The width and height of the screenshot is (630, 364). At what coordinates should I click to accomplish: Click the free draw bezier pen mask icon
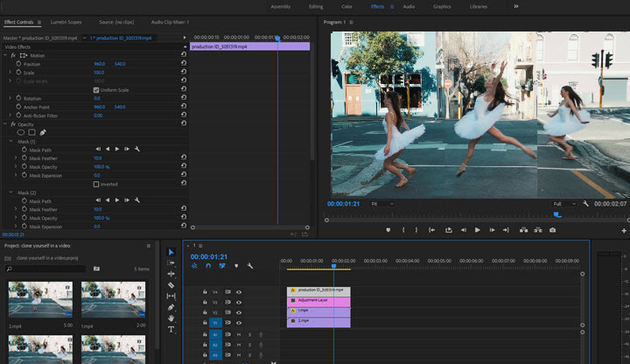click(x=43, y=132)
